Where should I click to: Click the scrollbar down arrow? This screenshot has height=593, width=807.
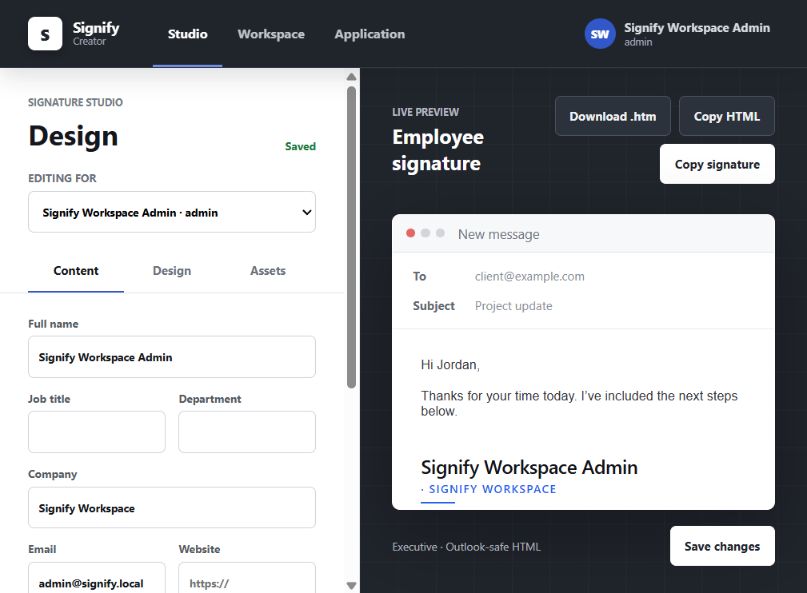click(352, 585)
